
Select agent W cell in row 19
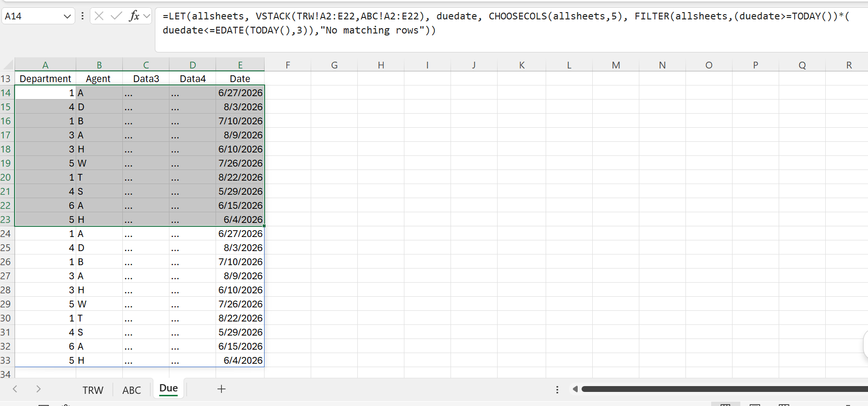click(x=99, y=163)
